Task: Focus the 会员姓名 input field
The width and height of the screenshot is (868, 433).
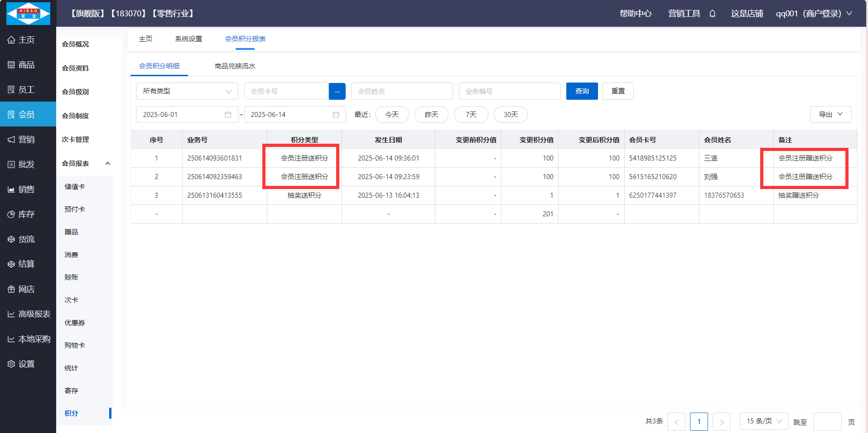Action: click(x=401, y=91)
